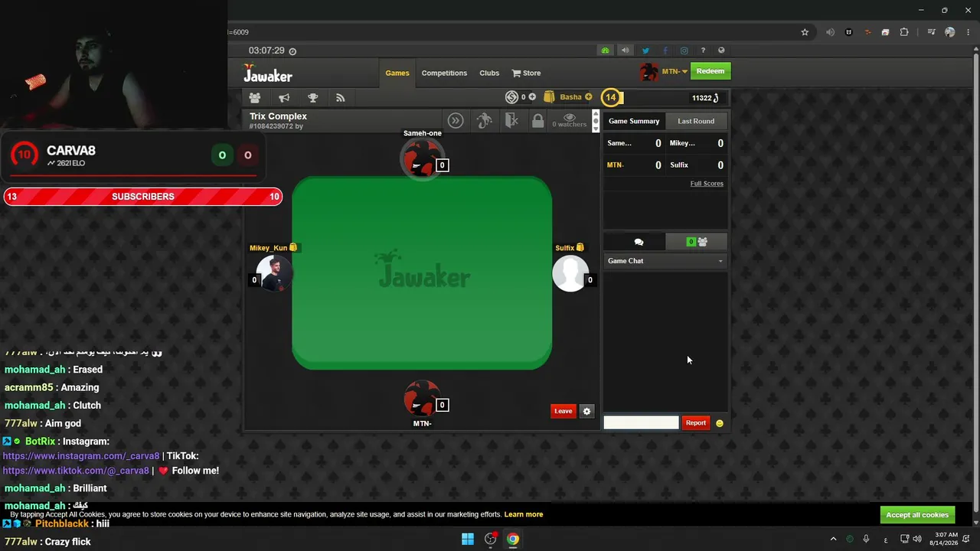Open the RSS feed icon
980x551 pixels.
[341, 98]
